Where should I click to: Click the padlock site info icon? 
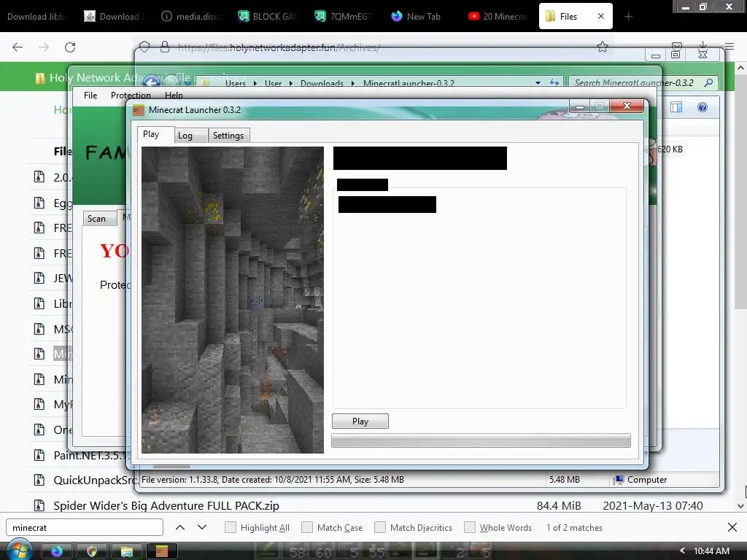(x=164, y=47)
